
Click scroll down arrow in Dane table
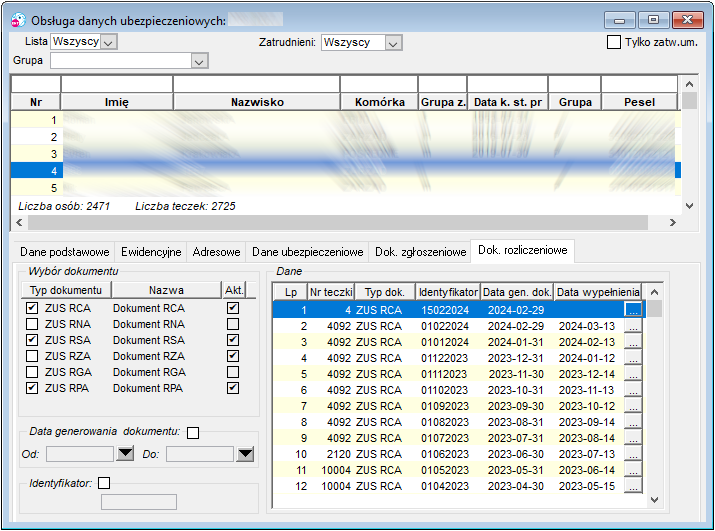coord(654,500)
